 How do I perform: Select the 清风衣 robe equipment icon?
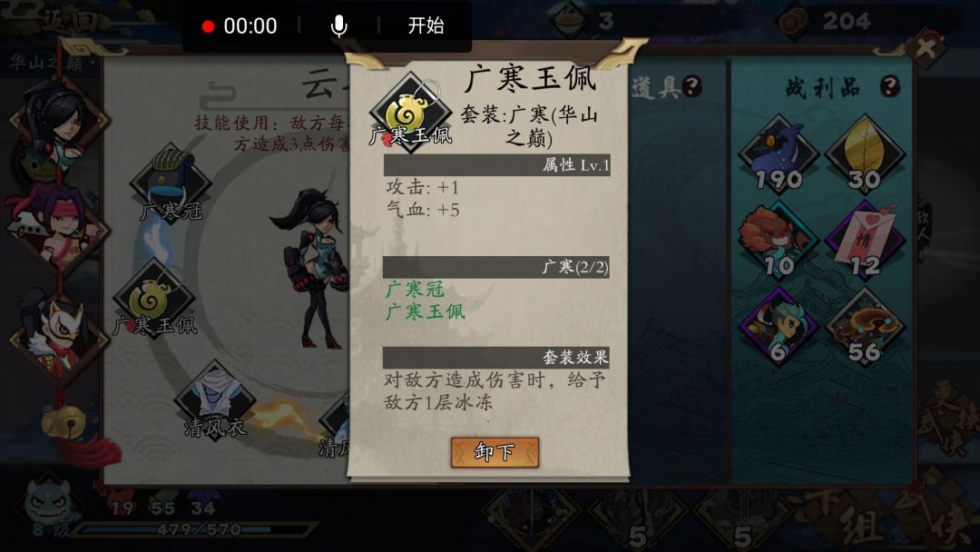point(215,400)
